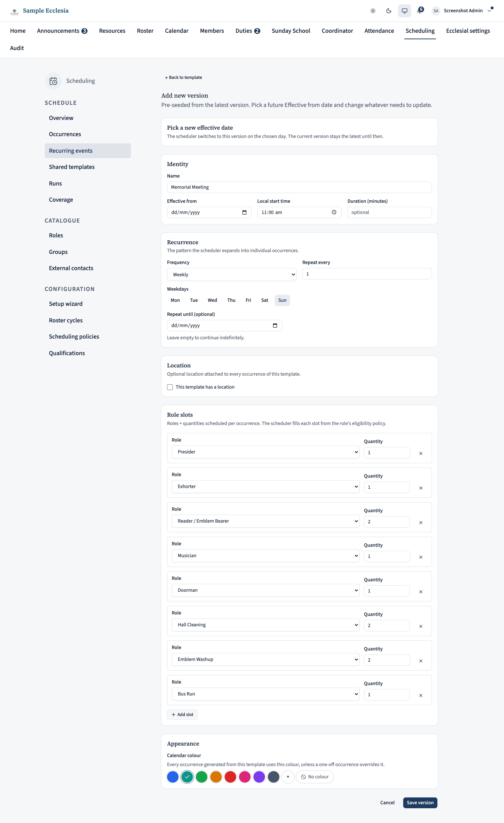Remove the Doorman role slot
This screenshot has height=823, width=504.
pos(420,592)
